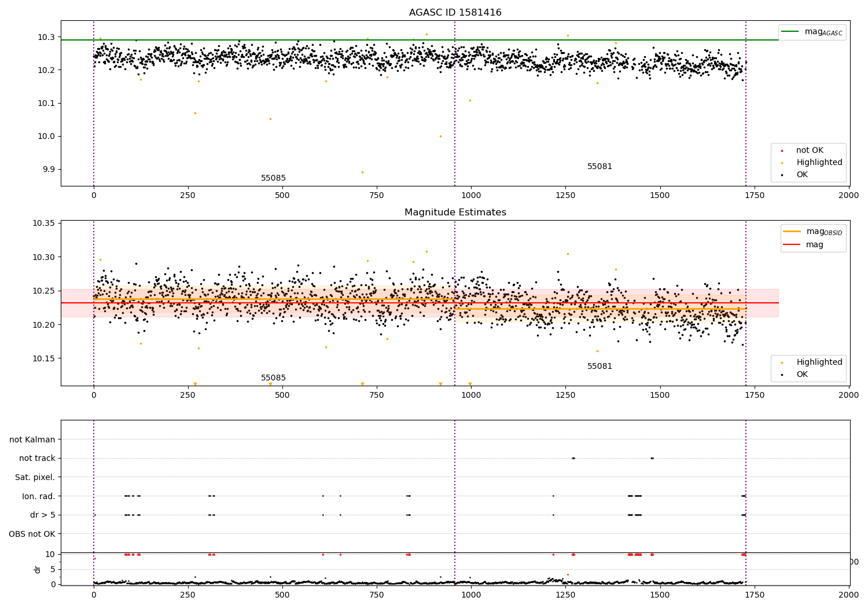This screenshot has height=608, width=868.
Task: Click the 500 x-axis tick in bottom plot
Action: [282, 595]
